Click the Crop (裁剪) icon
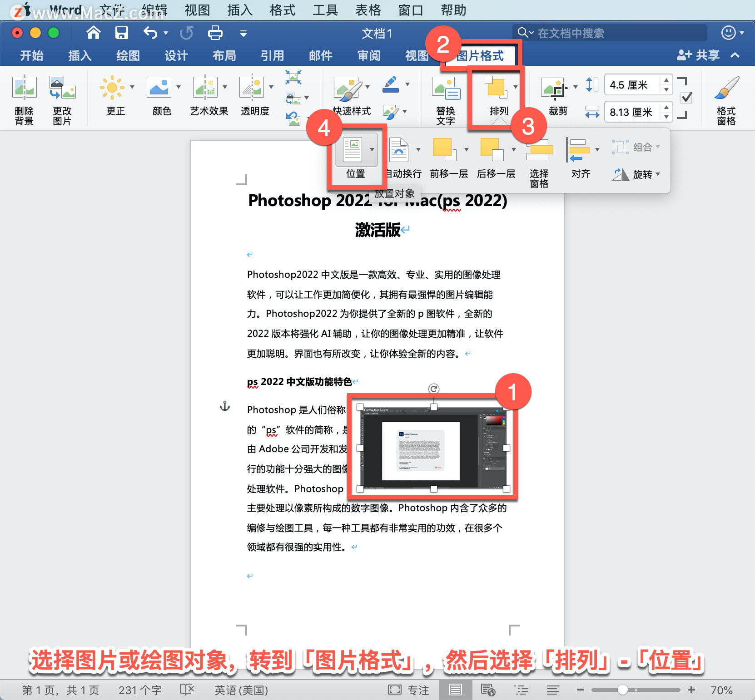The image size is (755, 700). [x=555, y=88]
